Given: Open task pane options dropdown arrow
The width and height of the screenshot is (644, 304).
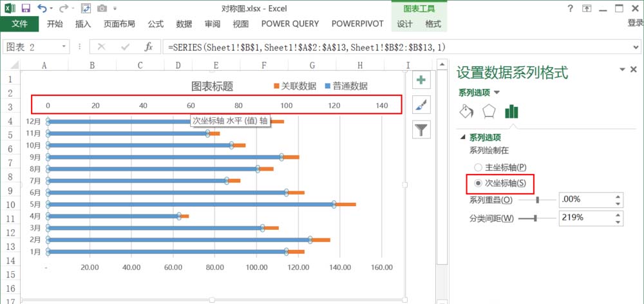Looking at the screenshot, I should click(x=622, y=70).
